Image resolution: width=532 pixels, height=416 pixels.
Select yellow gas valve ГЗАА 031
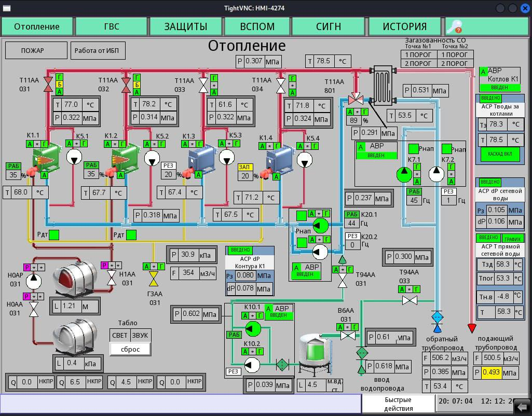pyautogui.click(x=154, y=279)
